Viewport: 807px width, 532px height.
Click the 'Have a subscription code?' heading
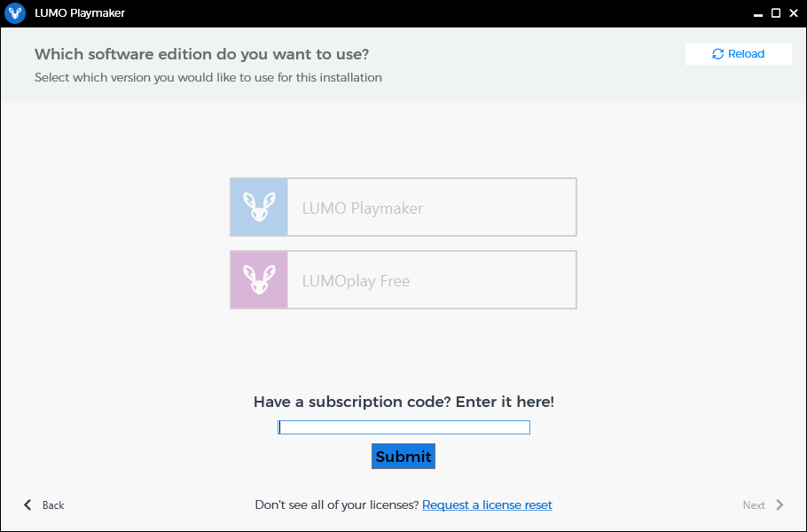coord(403,402)
